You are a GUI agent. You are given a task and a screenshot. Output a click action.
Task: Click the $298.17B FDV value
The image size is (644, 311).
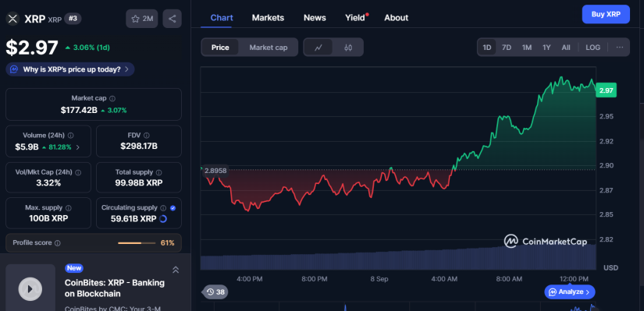click(x=139, y=146)
